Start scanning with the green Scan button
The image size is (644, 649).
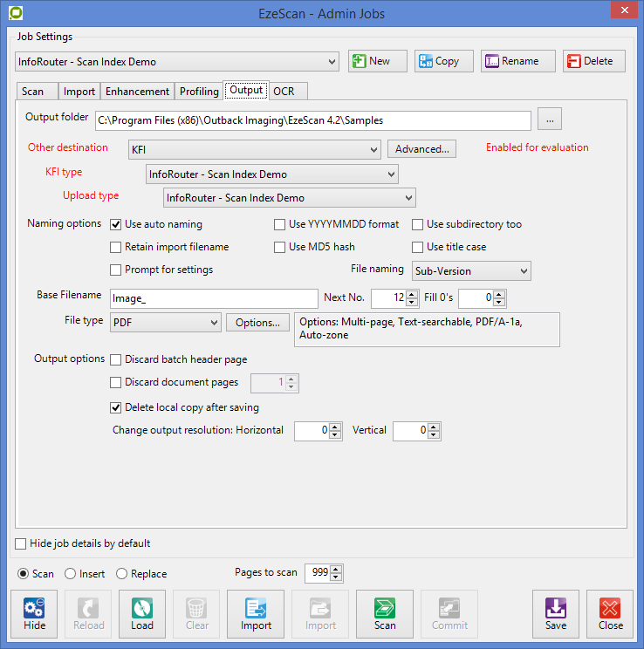point(384,615)
